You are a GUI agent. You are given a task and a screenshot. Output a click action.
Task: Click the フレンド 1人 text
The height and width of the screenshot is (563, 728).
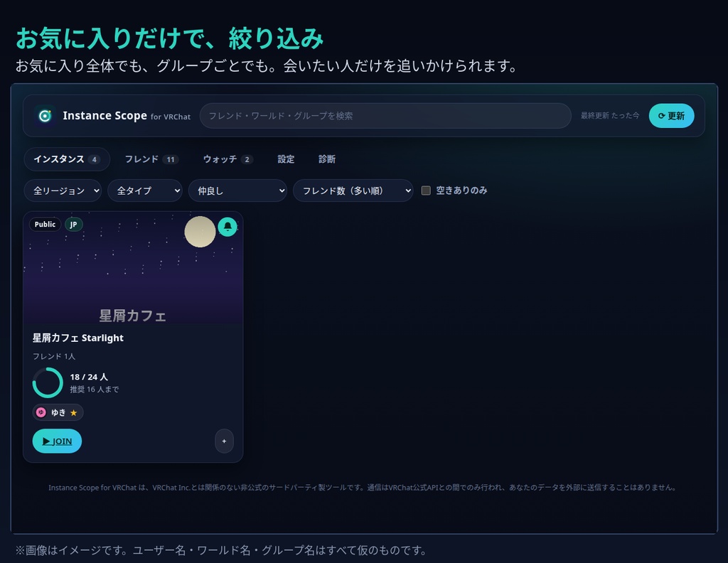pos(54,356)
